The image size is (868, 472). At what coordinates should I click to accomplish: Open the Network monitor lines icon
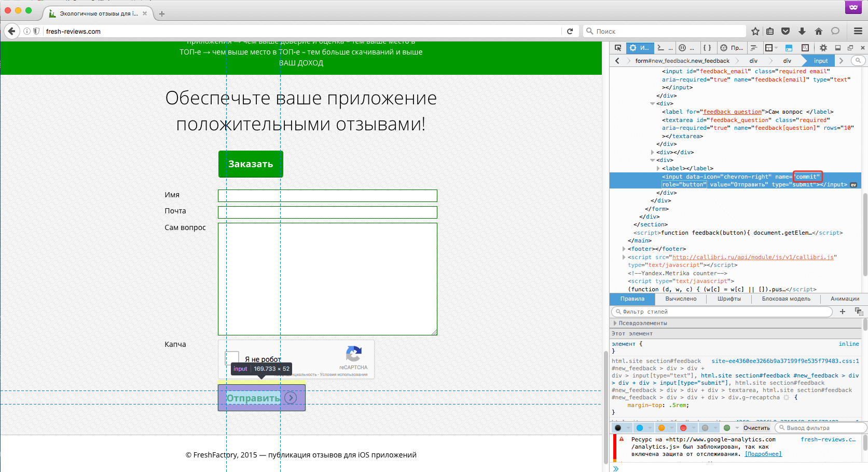click(754, 48)
